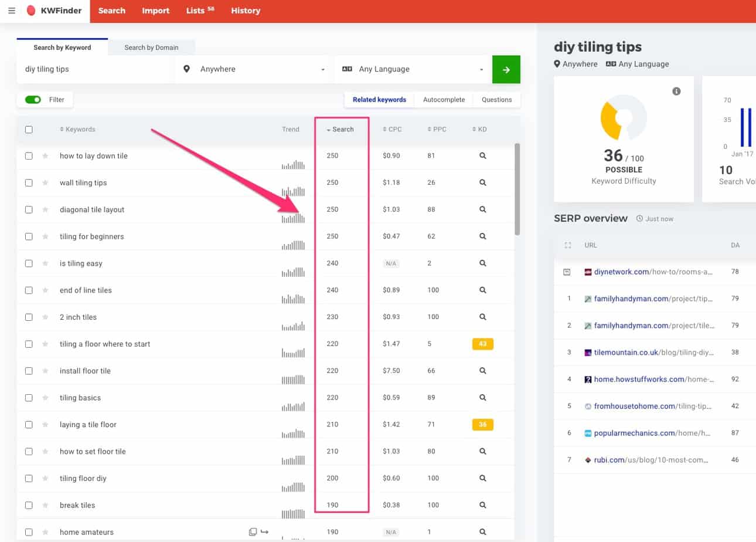Screen dimensions: 756x542
Task: Open SERP details for 'how to lay down tile' via magnifier
Action: tap(482, 155)
